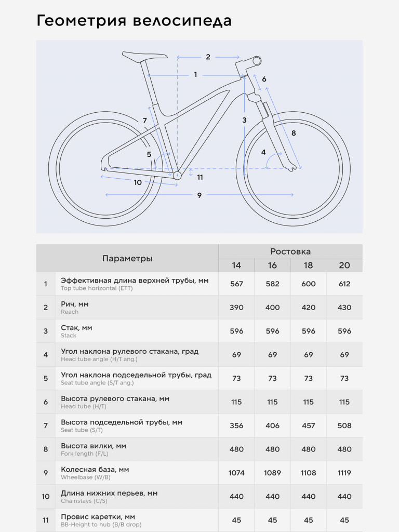The width and height of the screenshot is (399, 532).
Task: Click the 1074 wheelbase value for size 14
Action: coord(236,473)
